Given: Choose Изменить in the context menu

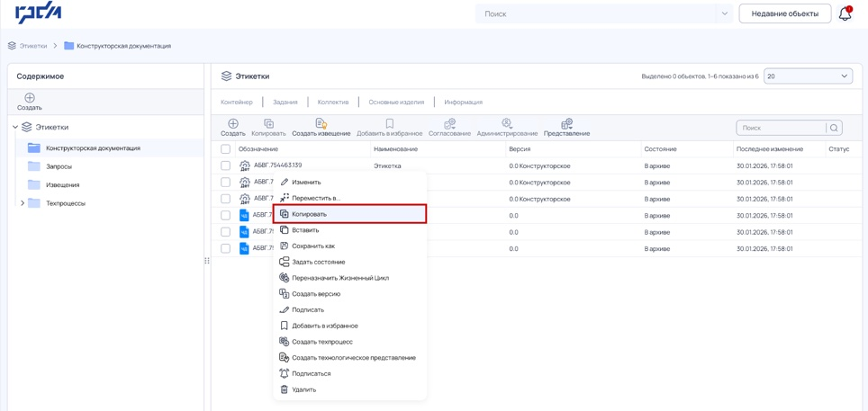Looking at the screenshot, I should pyautogui.click(x=350, y=182).
